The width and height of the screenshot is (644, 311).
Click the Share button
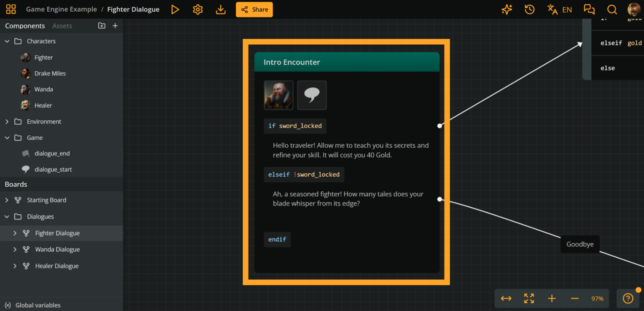254,9
